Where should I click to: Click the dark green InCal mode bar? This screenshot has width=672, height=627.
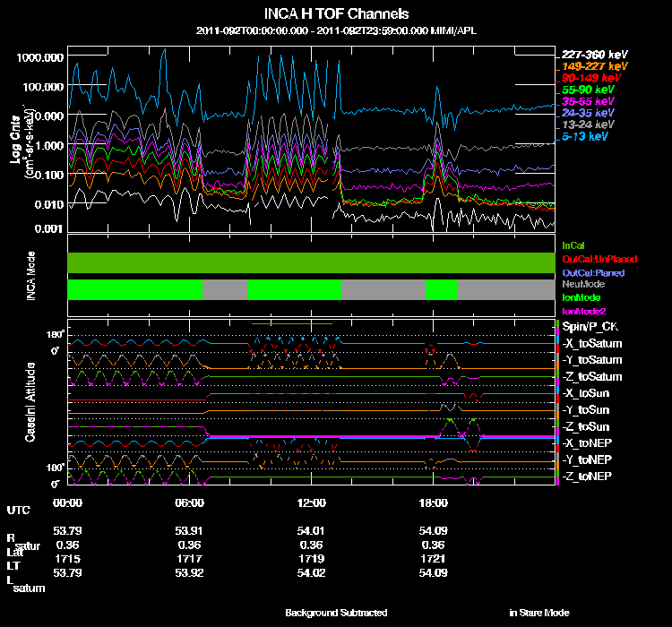tap(310, 262)
